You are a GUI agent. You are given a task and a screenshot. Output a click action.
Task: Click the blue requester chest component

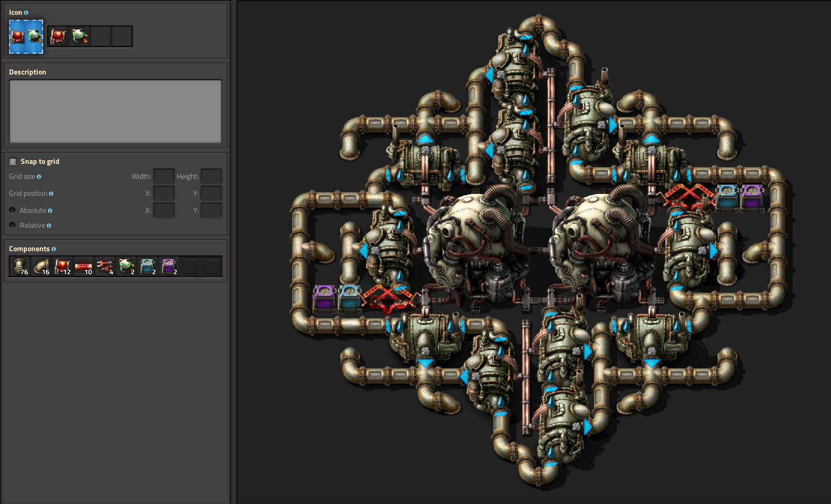tap(147, 267)
